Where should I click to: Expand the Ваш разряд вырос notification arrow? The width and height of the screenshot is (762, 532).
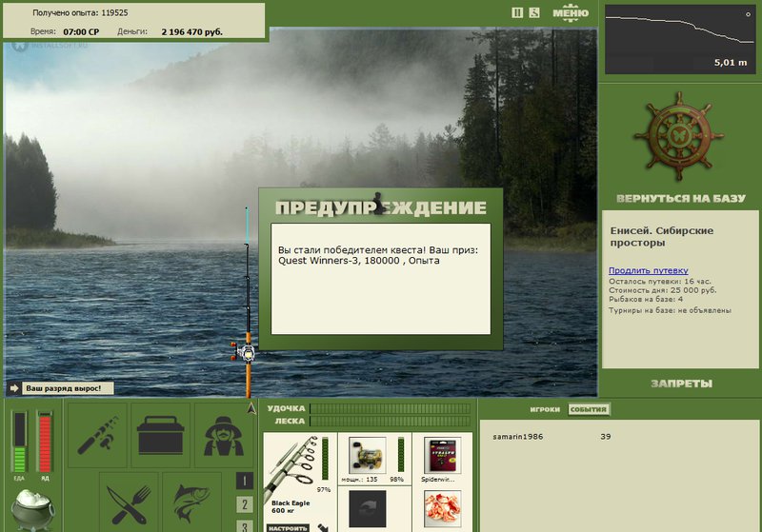(13, 388)
